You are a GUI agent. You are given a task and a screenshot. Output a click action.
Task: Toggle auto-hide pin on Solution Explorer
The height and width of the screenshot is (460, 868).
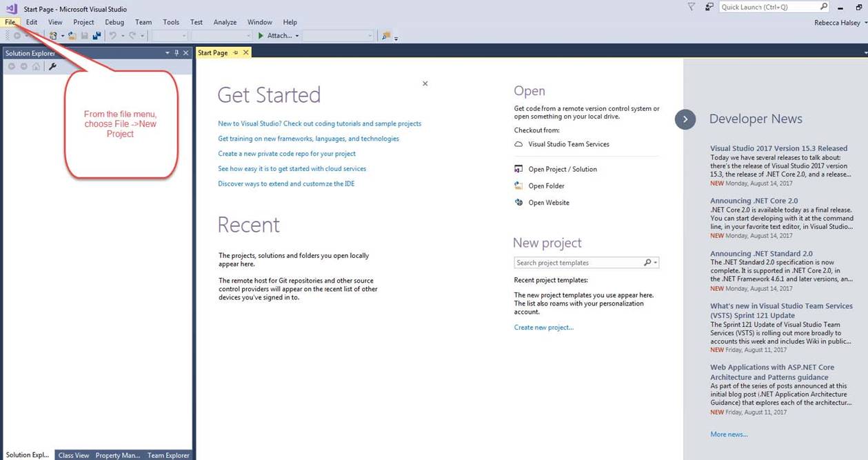(x=176, y=53)
